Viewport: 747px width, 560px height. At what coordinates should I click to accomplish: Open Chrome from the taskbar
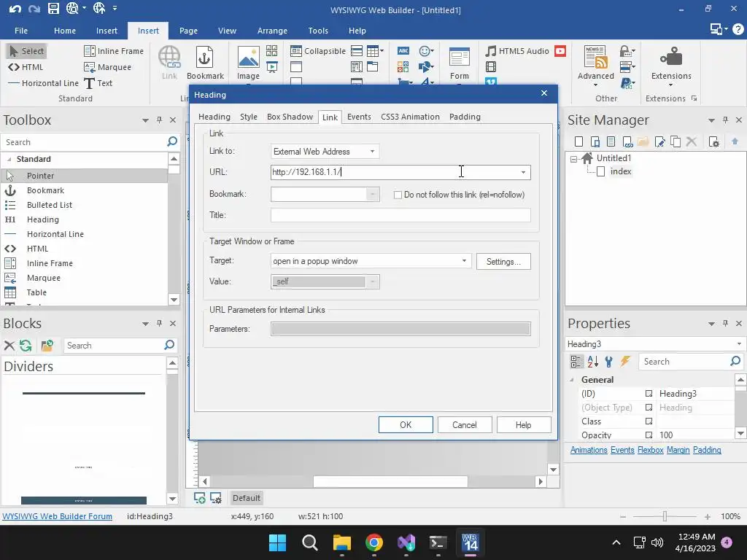tap(374, 542)
